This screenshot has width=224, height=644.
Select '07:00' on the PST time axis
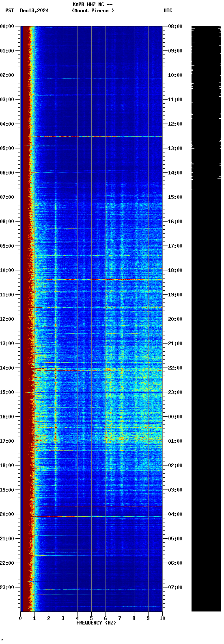click(7, 197)
